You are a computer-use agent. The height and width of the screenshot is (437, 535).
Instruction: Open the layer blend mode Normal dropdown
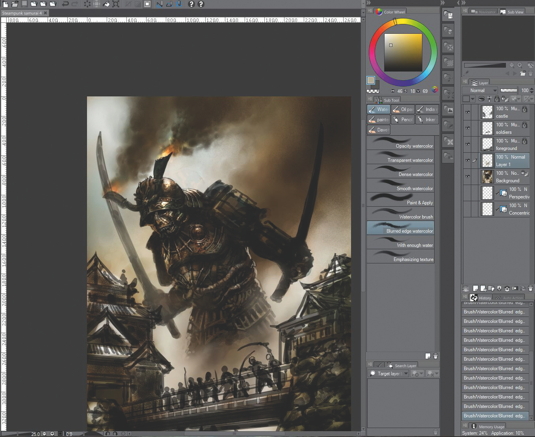tap(481, 90)
